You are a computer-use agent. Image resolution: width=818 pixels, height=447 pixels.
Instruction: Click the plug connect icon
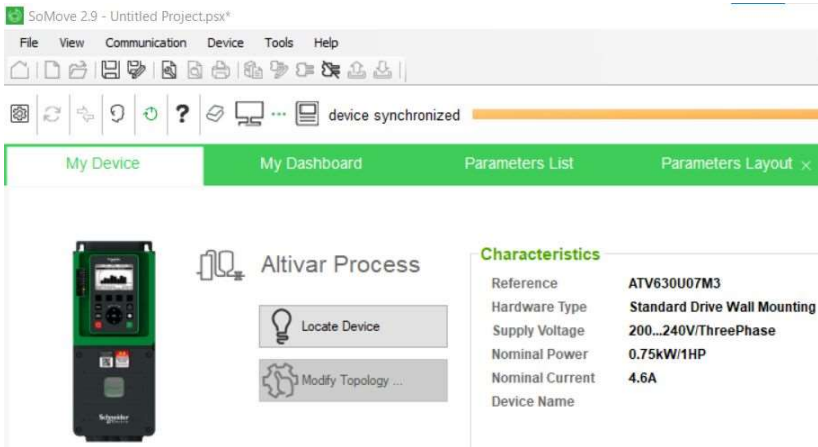click(305, 70)
